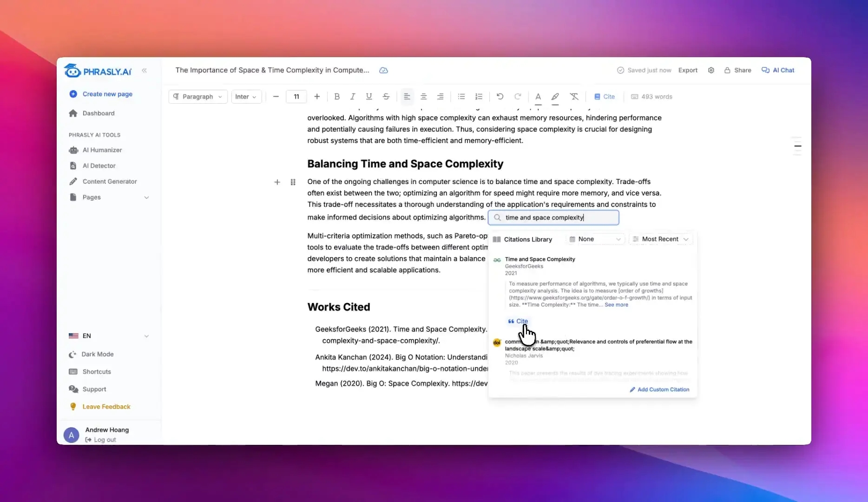Collapse the sidebar with double chevron

tap(145, 71)
